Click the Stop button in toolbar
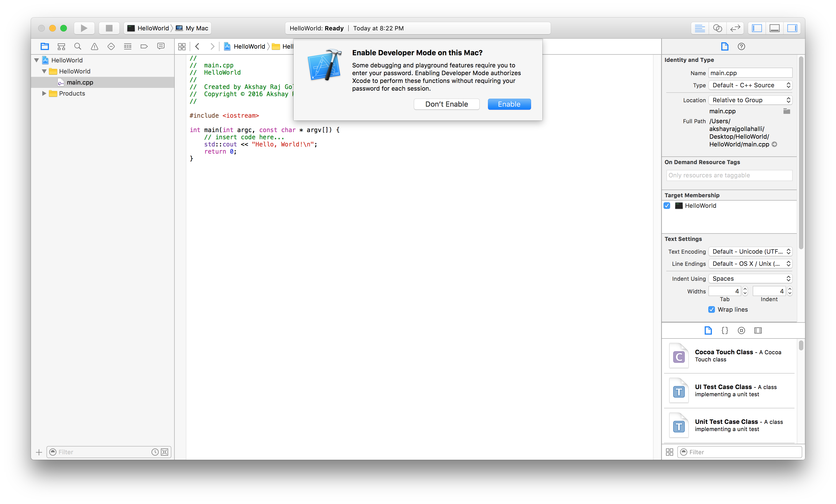The width and height of the screenshot is (836, 504). pyautogui.click(x=109, y=28)
